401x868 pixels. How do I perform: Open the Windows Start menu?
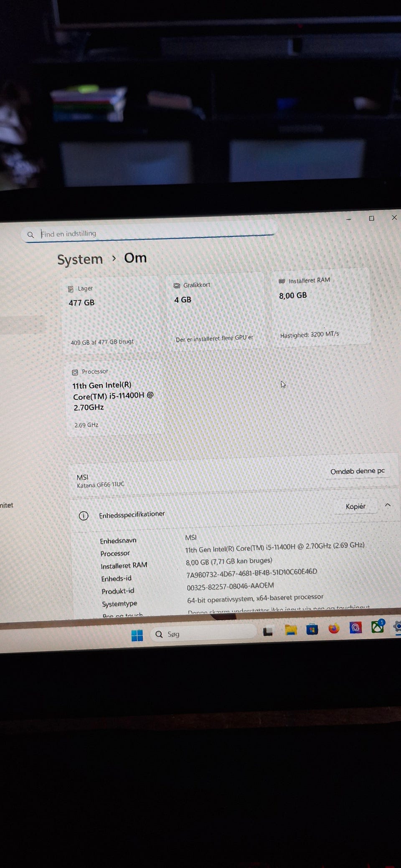(x=137, y=635)
